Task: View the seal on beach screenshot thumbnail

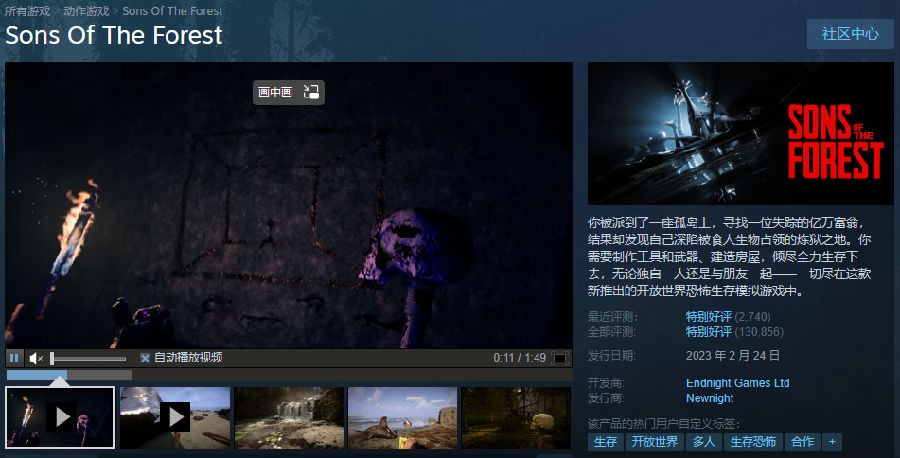Action: point(402,417)
